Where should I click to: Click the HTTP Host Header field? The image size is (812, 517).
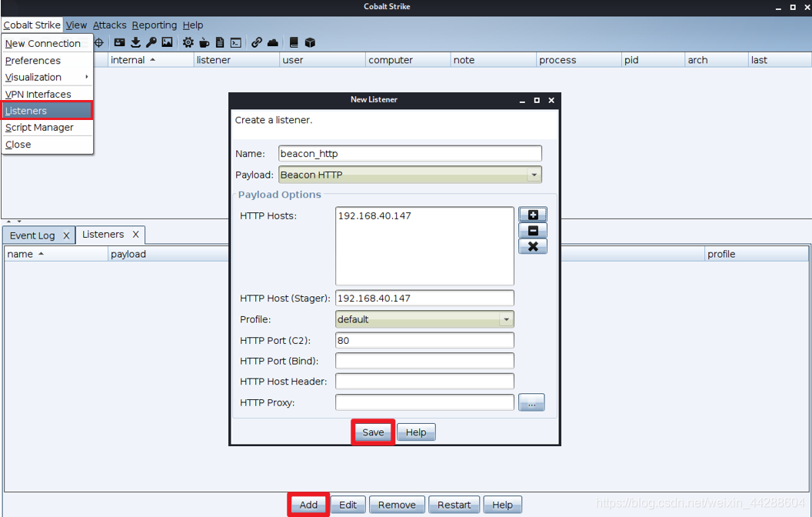(x=424, y=382)
